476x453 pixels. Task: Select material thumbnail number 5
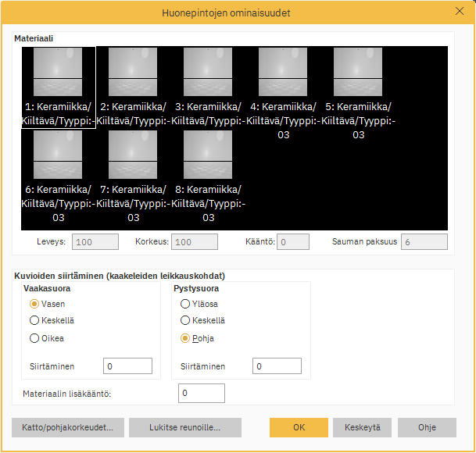point(358,73)
